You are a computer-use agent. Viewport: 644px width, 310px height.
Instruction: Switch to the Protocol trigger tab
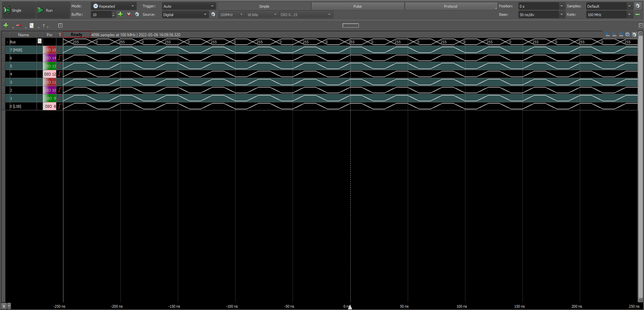[x=451, y=6]
